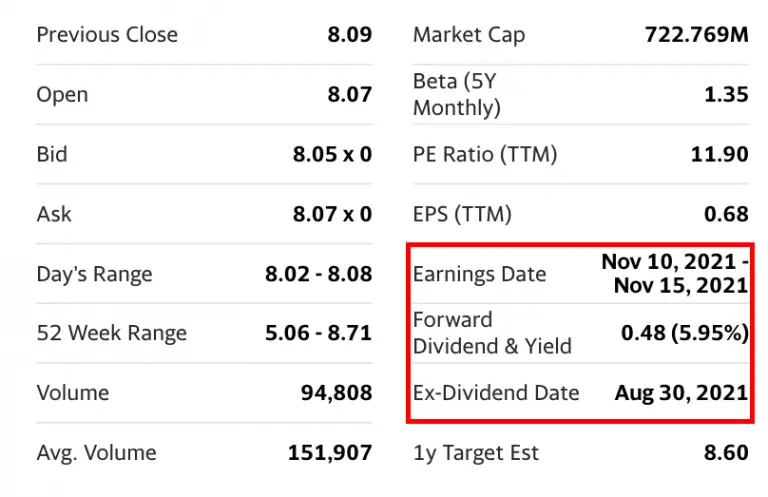This screenshot has width=768, height=497.
Task: Select the PE Ratio (TTM) value 11.90
Action: pyautogui.click(x=720, y=154)
